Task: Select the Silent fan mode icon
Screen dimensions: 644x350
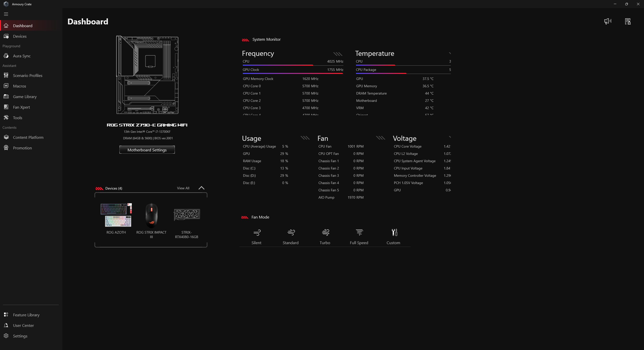Action: coord(257,233)
